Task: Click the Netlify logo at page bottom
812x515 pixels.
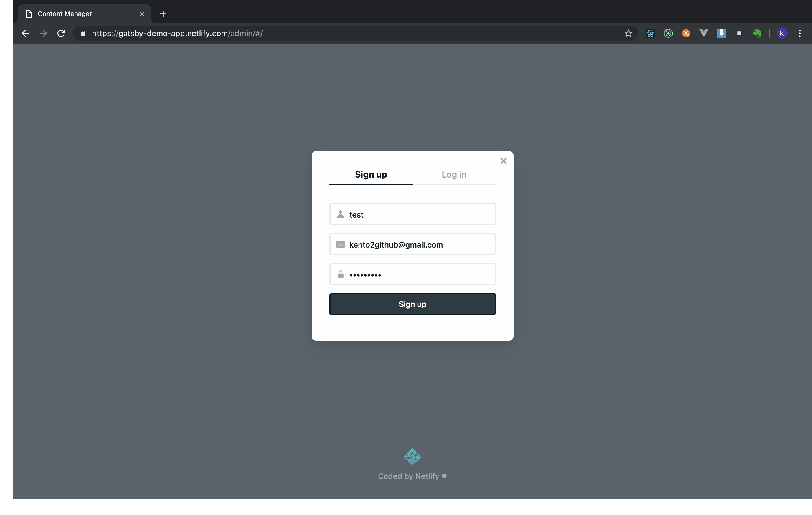Action: 412,457
